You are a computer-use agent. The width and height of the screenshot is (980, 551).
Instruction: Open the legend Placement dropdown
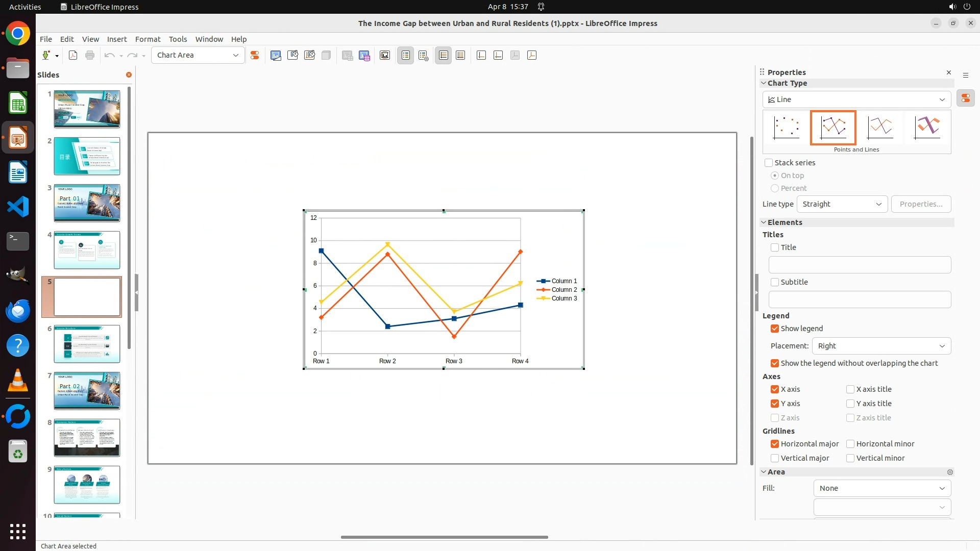[x=881, y=346]
